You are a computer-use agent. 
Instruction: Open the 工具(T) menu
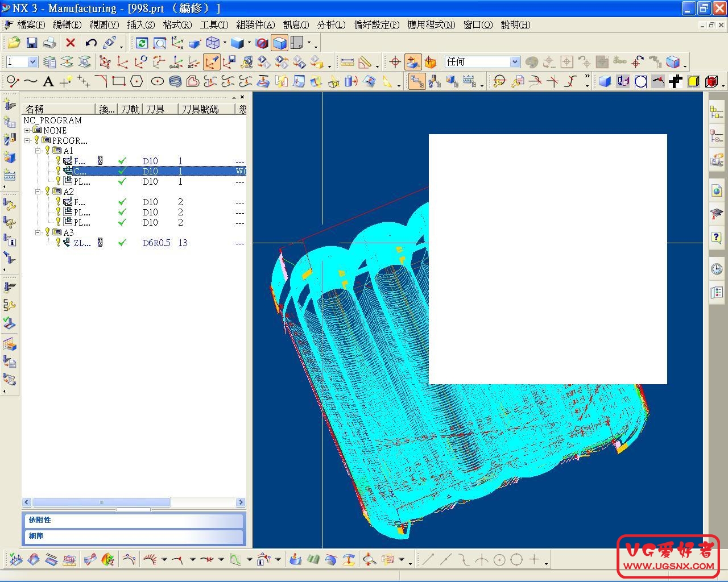(x=214, y=24)
